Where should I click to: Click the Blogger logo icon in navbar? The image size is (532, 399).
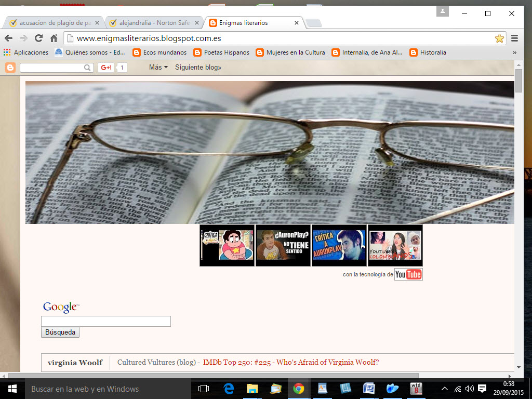pos(10,68)
